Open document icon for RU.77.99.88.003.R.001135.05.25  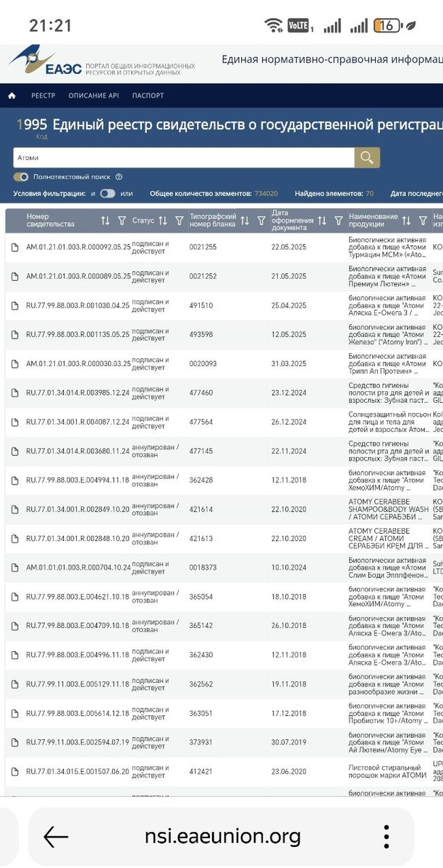[x=14, y=335]
